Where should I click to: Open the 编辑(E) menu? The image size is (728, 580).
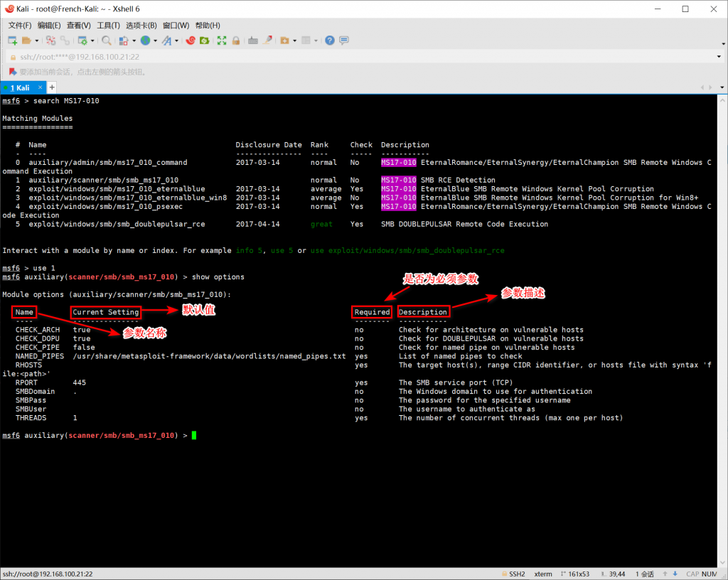pyautogui.click(x=49, y=26)
